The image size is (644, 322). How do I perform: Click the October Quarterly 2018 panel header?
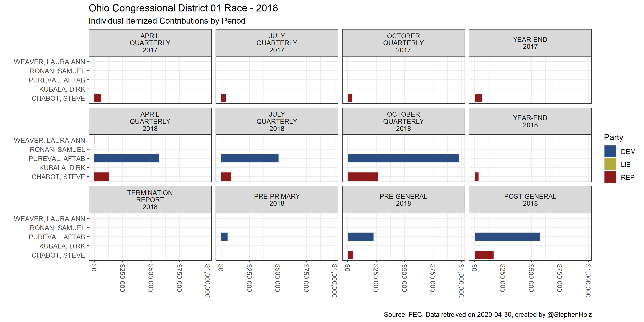click(403, 121)
